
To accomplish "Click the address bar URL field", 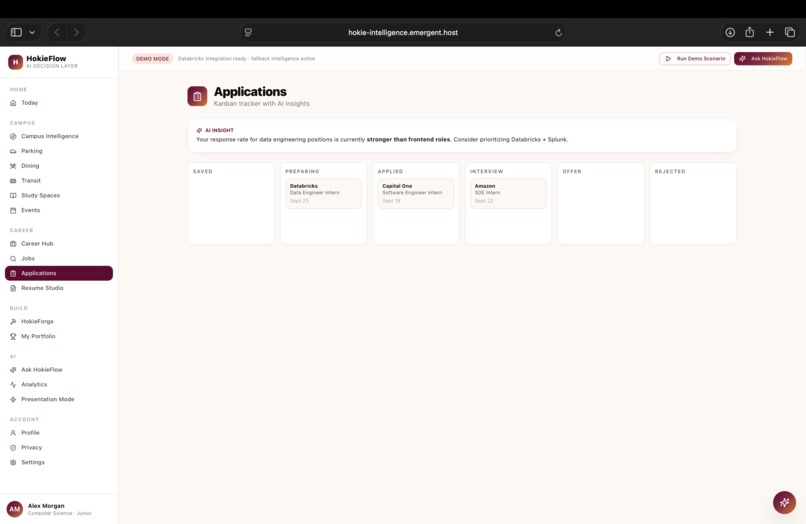I will [x=403, y=32].
